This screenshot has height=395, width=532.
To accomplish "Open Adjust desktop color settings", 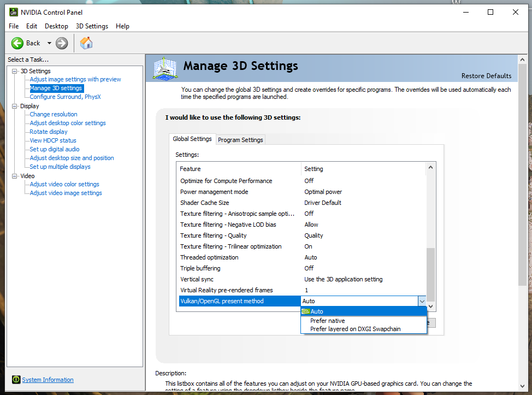I will (x=68, y=123).
